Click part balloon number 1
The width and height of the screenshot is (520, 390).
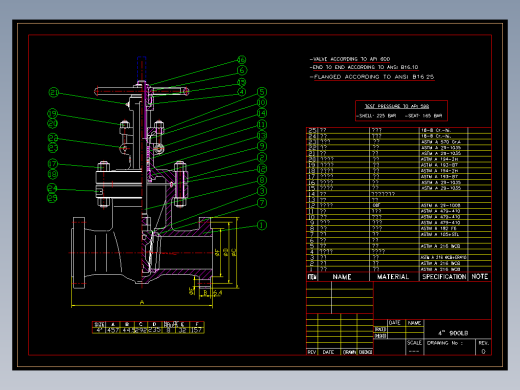(x=262, y=225)
